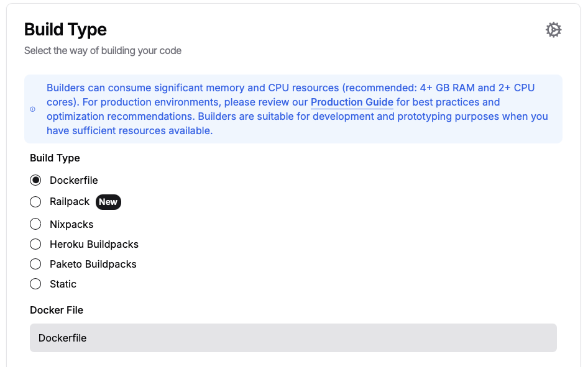Open the Production Guide link
Screen dimensions: 588x367
coord(352,102)
